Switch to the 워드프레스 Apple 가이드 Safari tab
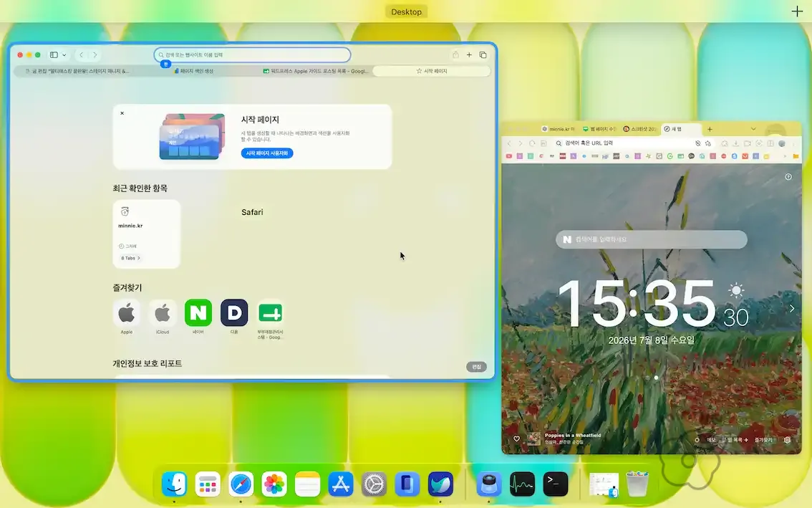Image resolution: width=812 pixels, height=508 pixels. tap(315, 71)
